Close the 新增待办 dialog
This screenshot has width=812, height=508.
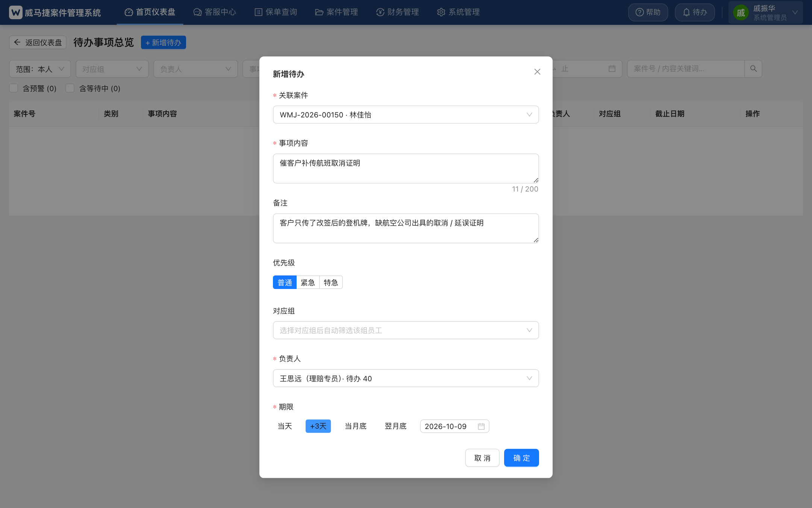coord(537,72)
